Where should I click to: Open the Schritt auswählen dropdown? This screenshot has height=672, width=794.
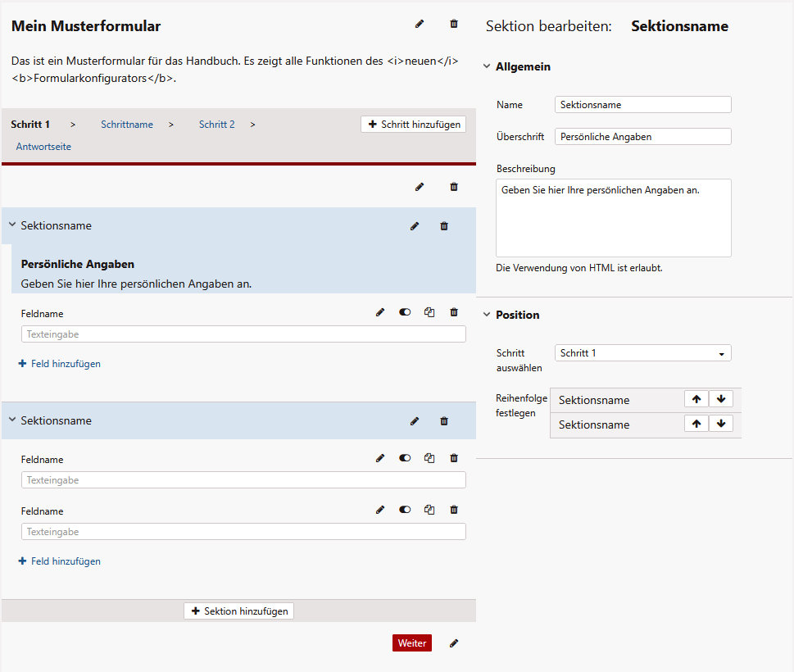click(642, 353)
